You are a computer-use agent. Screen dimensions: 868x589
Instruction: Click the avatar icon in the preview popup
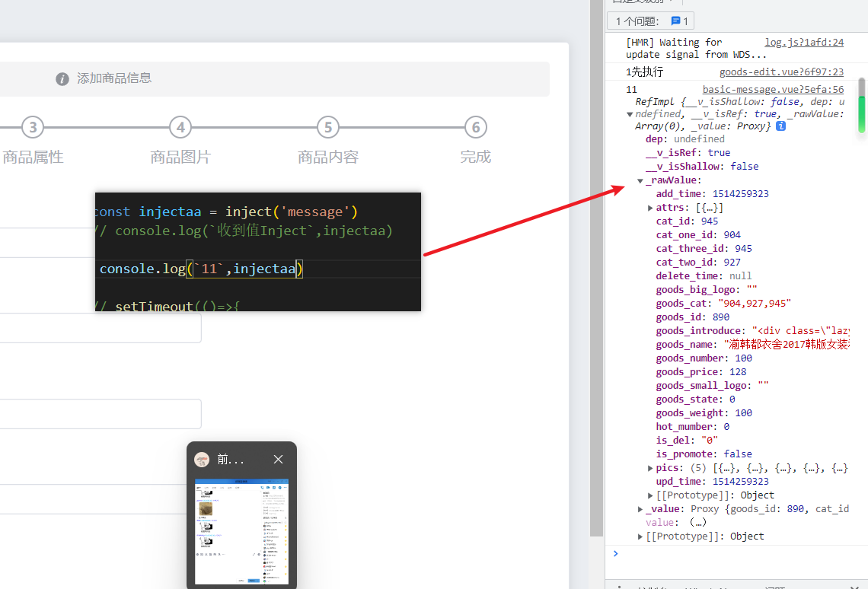point(202,460)
